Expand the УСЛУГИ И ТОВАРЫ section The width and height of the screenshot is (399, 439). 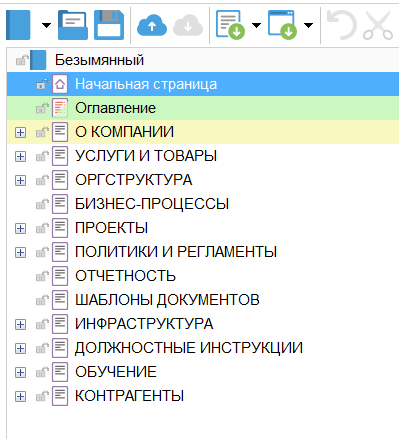coord(20,156)
